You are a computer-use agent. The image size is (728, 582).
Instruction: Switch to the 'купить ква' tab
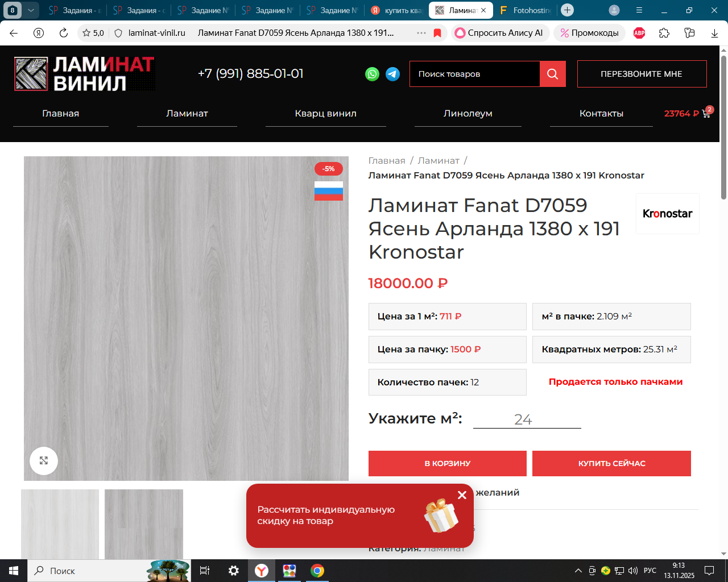click(x=396, y=10)
